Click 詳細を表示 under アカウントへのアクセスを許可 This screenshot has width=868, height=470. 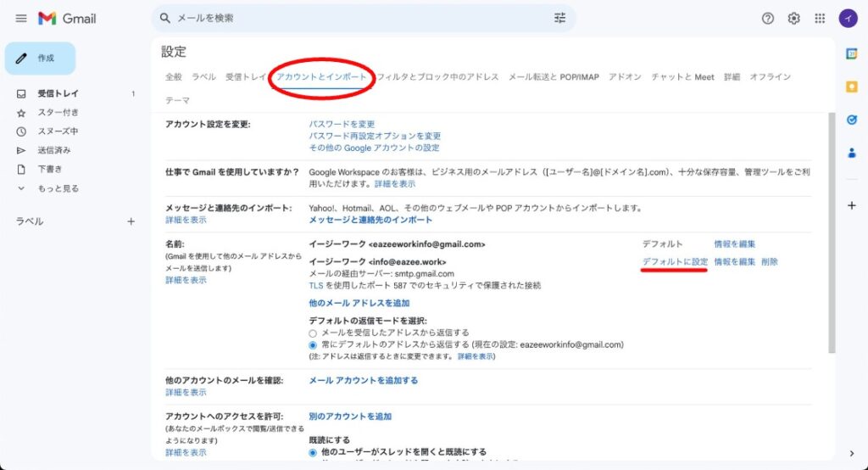tap(186, 453)
